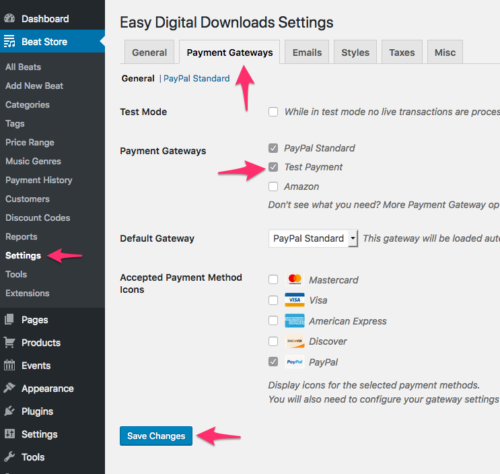Click the Discover card logo icon

(295, 341)
